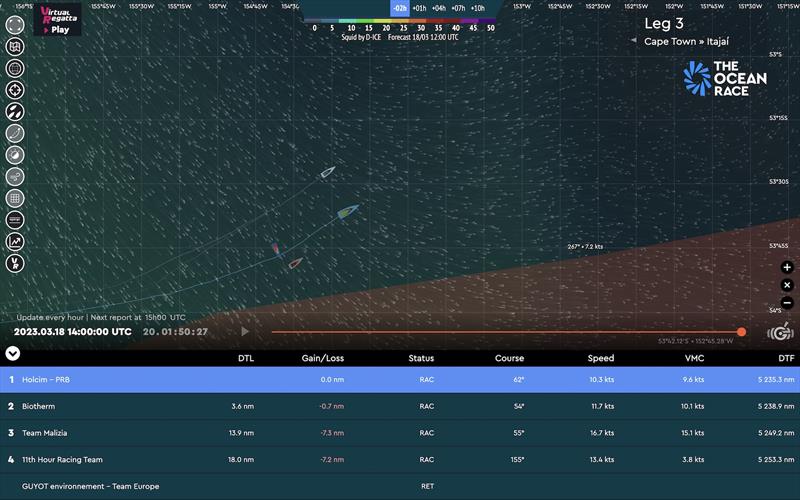This screenshot has height=500, width=800.
Task: Click the red boat marker on map
Action: [x=295, y=263]
